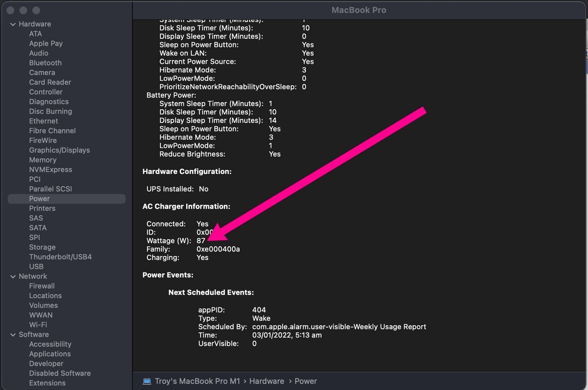Show Graphics/Displays information
588x390 pixels.
(59, 150)
